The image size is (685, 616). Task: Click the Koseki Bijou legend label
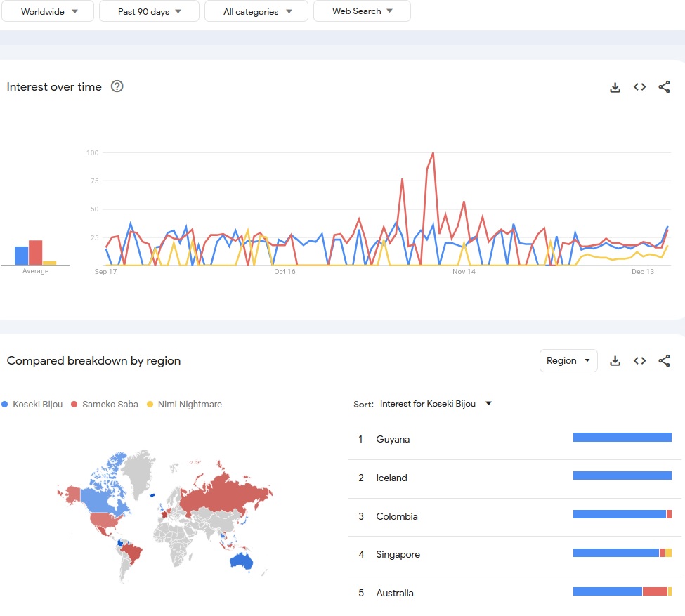pos(37,404)
